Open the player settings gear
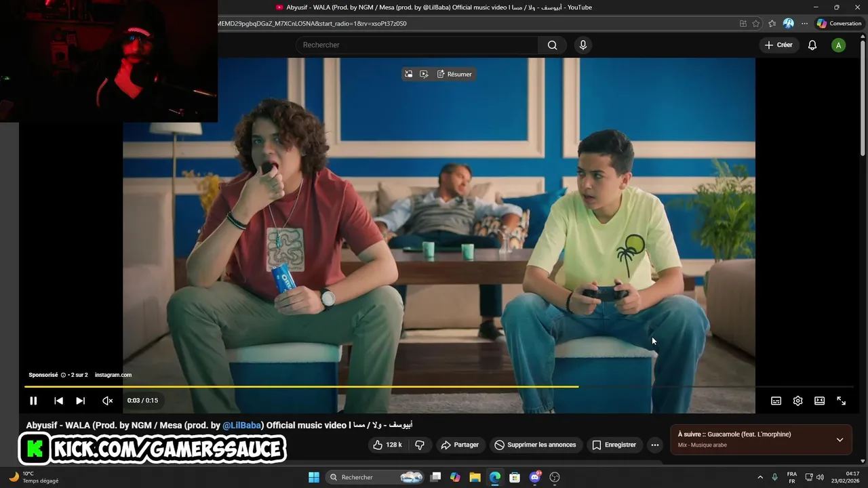Viewport: 868px width, 488px height. pos(797,401)
